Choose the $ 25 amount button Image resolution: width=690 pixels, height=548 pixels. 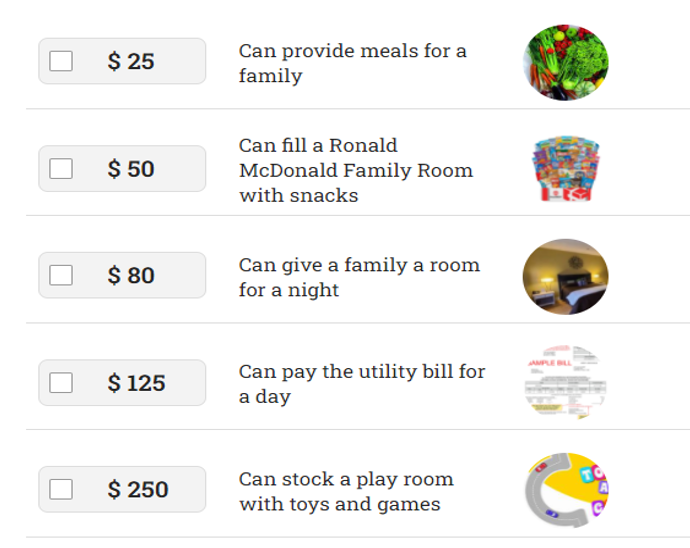point(122,61)
